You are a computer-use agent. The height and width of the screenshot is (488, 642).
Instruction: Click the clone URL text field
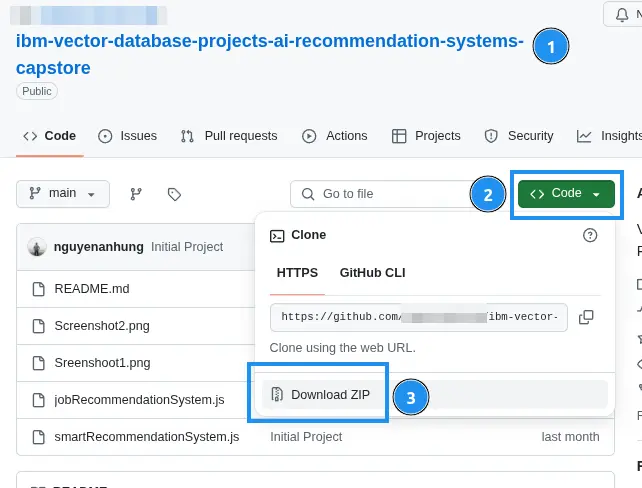pyautogui.click(x=419, y=317)
